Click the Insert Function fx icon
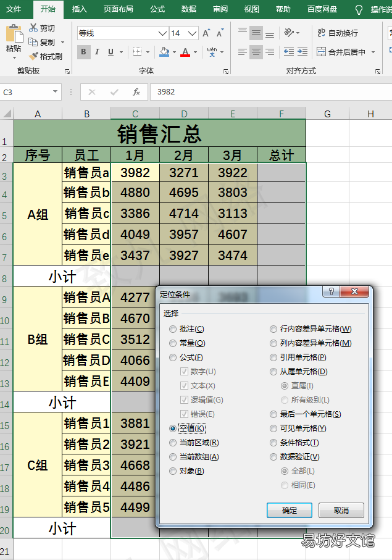The image size is (392, 560). [136, 92]
